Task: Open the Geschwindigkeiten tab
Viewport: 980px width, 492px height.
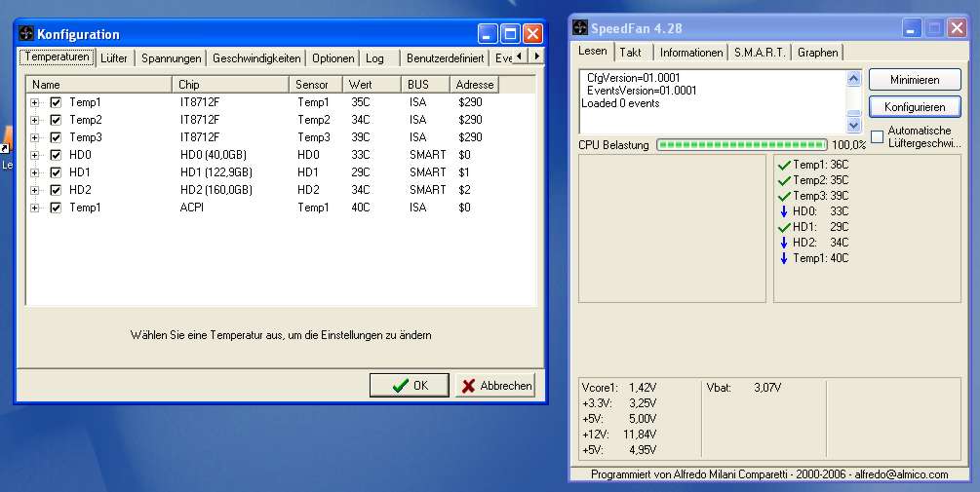Action: pos(256,58)
